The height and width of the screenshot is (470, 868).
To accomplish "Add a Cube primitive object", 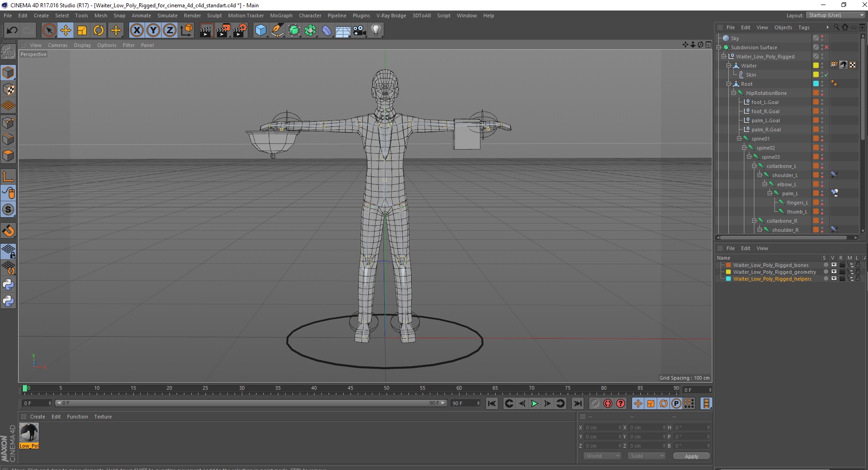I will 261,31.
